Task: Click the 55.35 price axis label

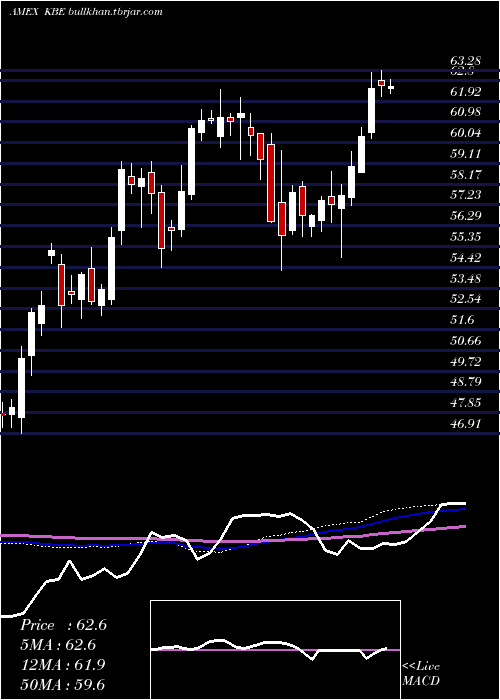Action: (466, 237)
